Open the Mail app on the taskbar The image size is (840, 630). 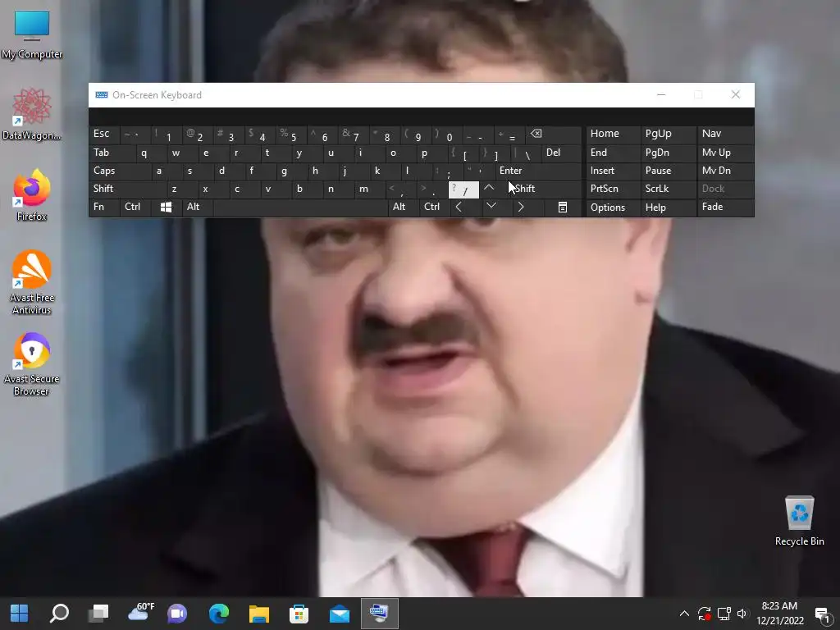point(339,614)
